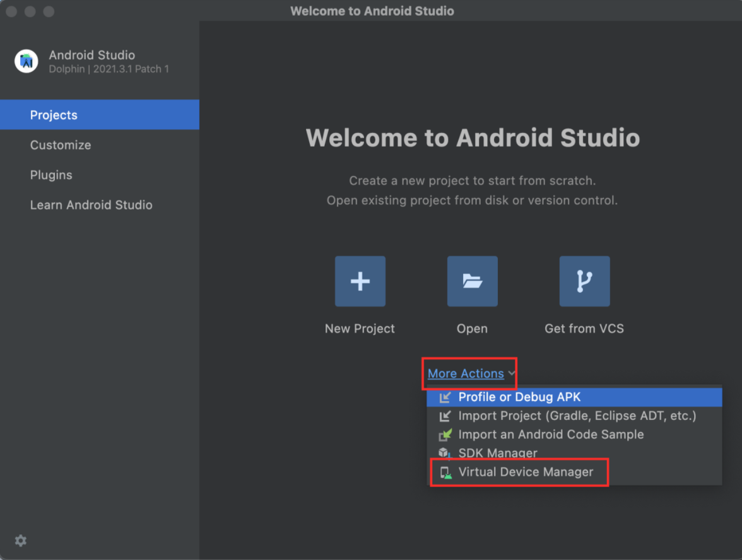Select Import an Android Code Sample
Image resolution: width=742 pixels, height=560 pixels.
tap(574, 434)
